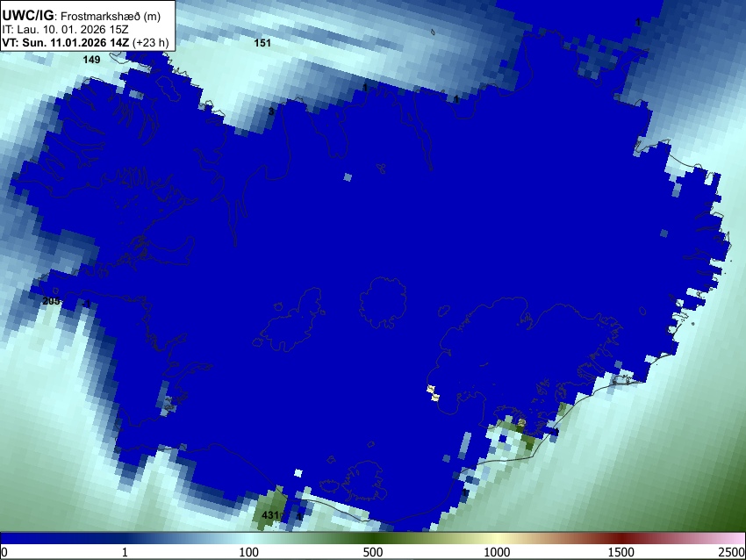The width and height of the screenshot is (746, 560).
Task: Click the color scale legend bar
Action: tap(373, 538)
